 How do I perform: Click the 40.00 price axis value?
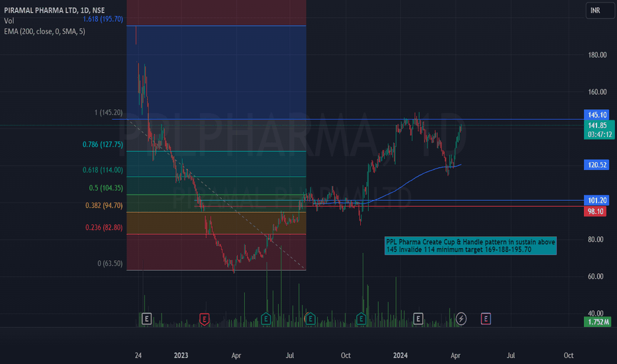pyautogui.click(x=596, y=313)
